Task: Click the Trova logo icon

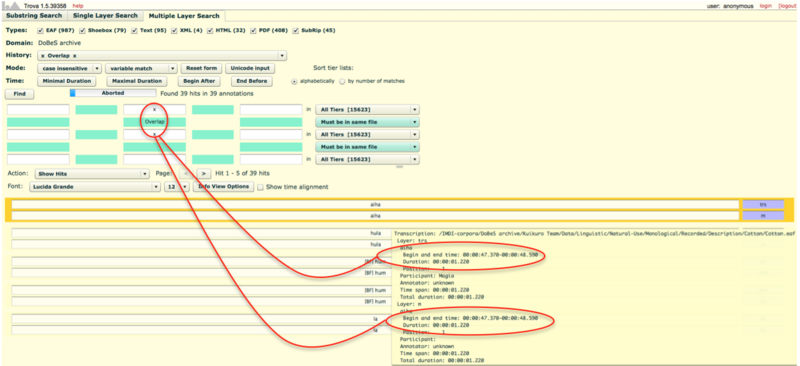Action: [11, 5]
